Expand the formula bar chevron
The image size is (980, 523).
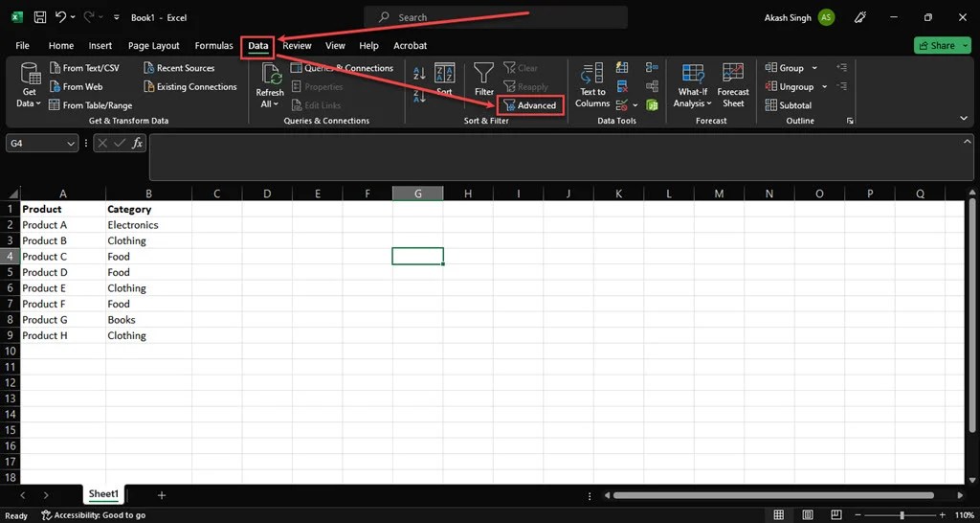point(967,142)
